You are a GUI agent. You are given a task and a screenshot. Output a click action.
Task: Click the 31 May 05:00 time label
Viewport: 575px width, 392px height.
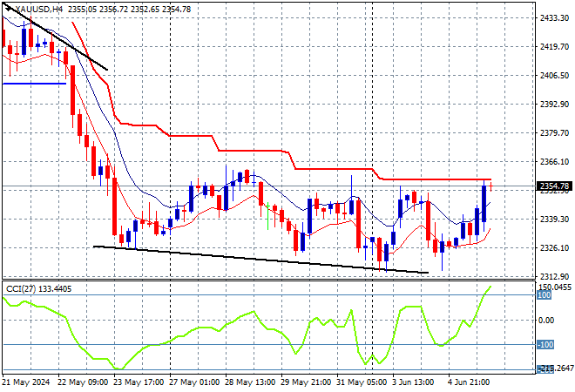click(x=362, y=382)
